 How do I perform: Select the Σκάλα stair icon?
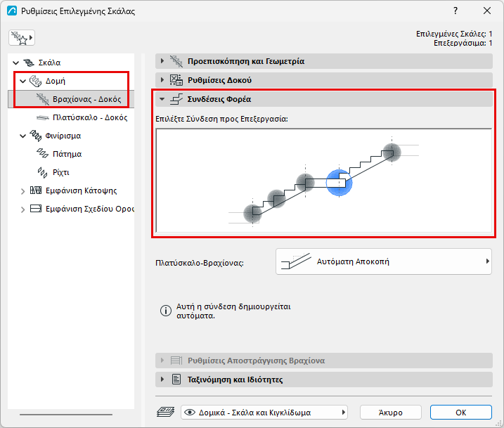(29, 63)
